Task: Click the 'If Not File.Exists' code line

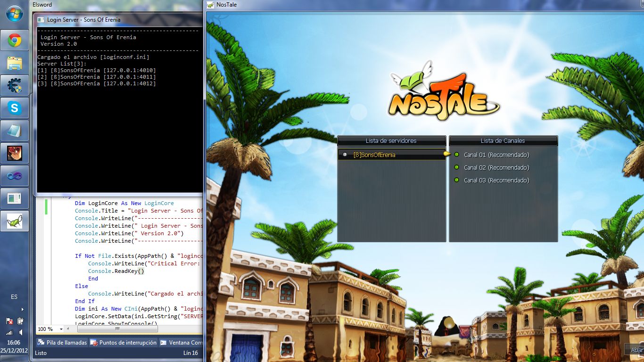Action: [139, 256]
